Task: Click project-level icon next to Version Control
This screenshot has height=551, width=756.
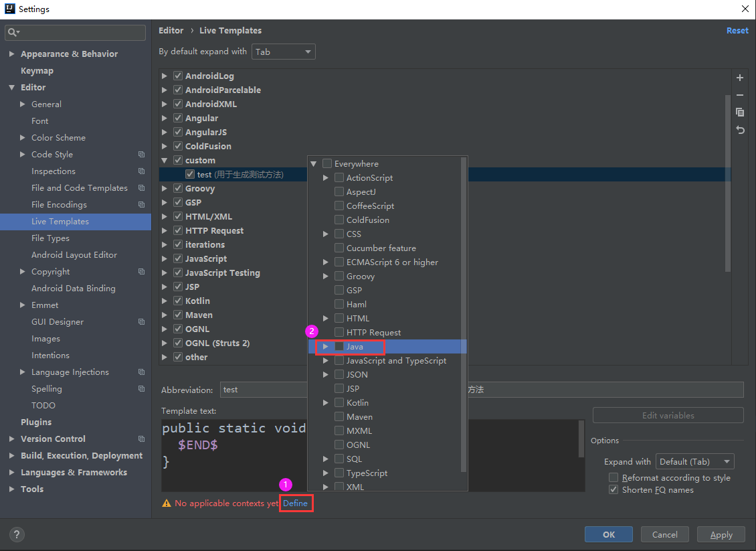Action: click(141, 439)
